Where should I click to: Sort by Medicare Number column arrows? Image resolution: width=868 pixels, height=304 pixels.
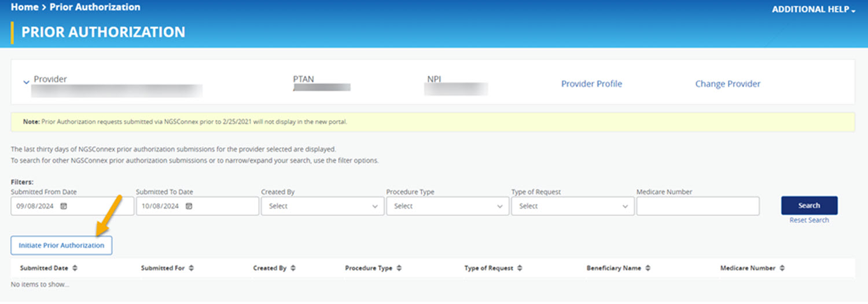(782, 268)
